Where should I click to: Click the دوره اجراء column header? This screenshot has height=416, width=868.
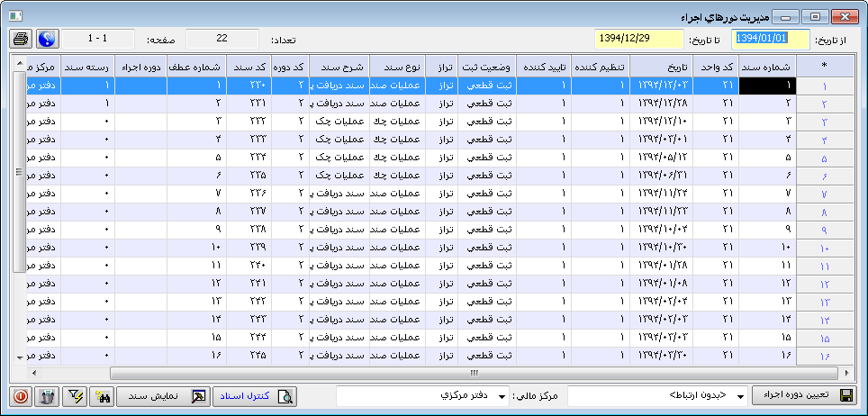point(140,66)
